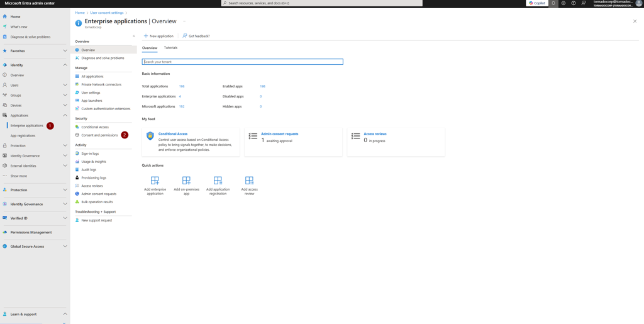Viewport: 644px width, 324px height.
Task: Open the notifications bell icon
Action: pos(553,3)
